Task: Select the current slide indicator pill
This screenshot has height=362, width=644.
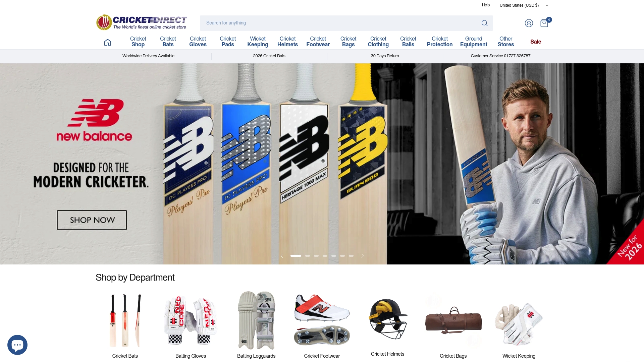Action: [x=296, y=255]
